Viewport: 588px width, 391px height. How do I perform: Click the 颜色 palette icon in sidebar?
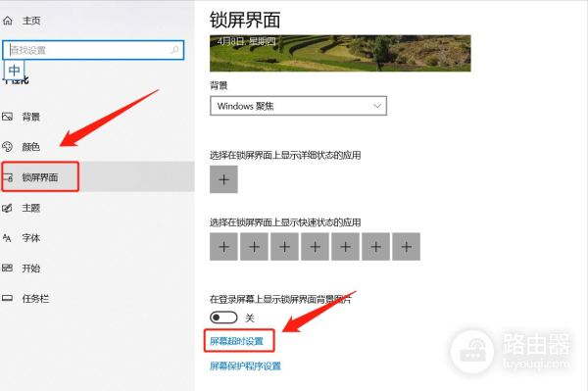pyautogui.click(x=7, y=147)
